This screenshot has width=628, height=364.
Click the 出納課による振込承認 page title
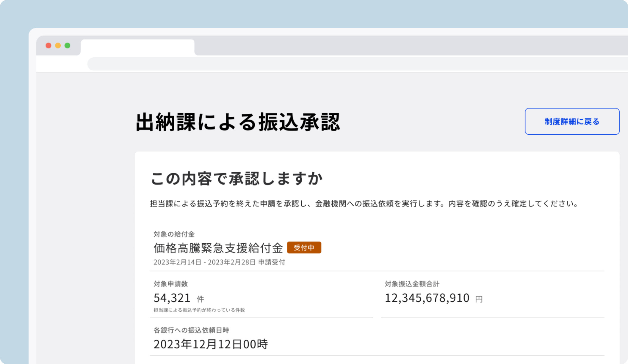(x=238, y=122)
